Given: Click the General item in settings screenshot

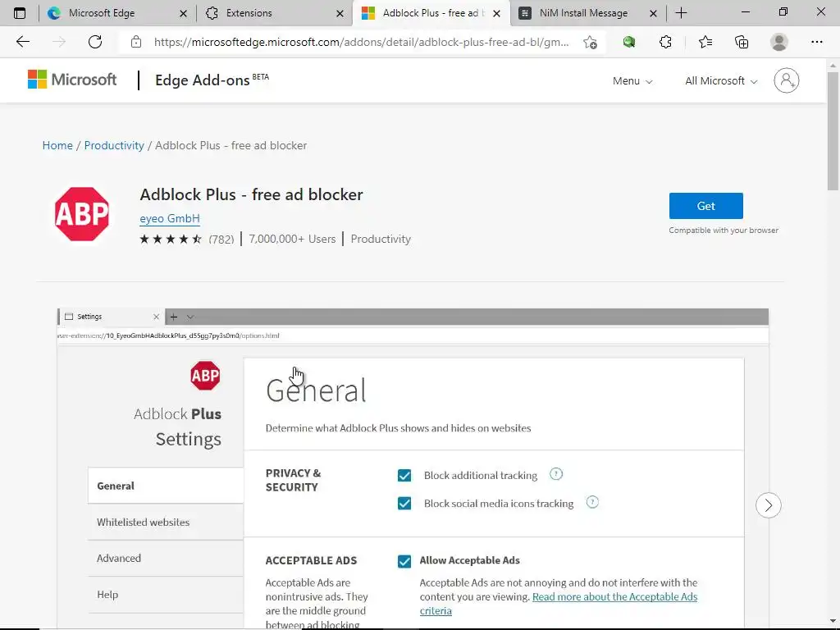Looking at the screenshot, I should pos(166,486).
